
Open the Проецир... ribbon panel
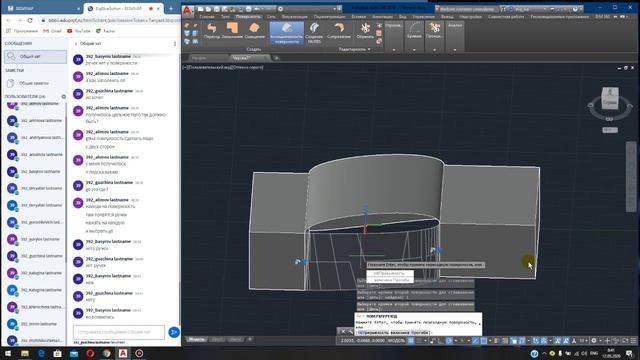click(x=435, y=31)
